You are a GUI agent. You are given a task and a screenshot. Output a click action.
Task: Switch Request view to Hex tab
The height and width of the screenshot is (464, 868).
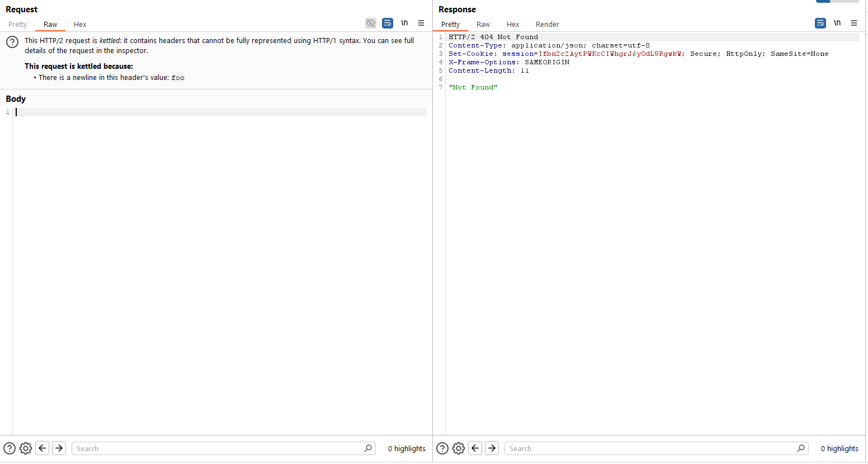(80, 25)
